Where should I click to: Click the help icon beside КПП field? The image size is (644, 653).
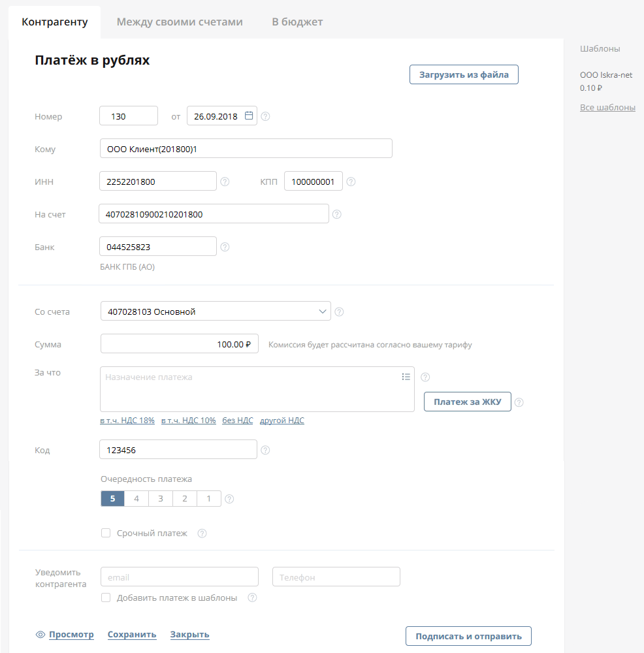tap(351, 182)
